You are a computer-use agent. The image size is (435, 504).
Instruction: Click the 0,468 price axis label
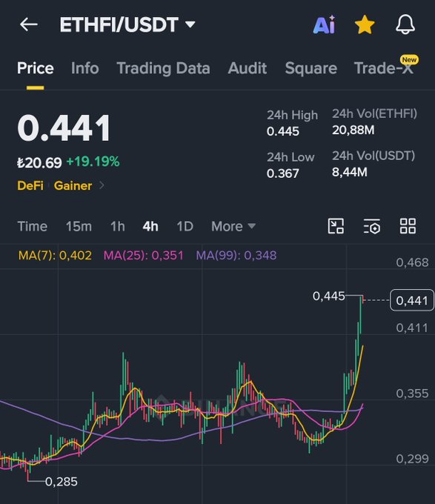[412, 262]
